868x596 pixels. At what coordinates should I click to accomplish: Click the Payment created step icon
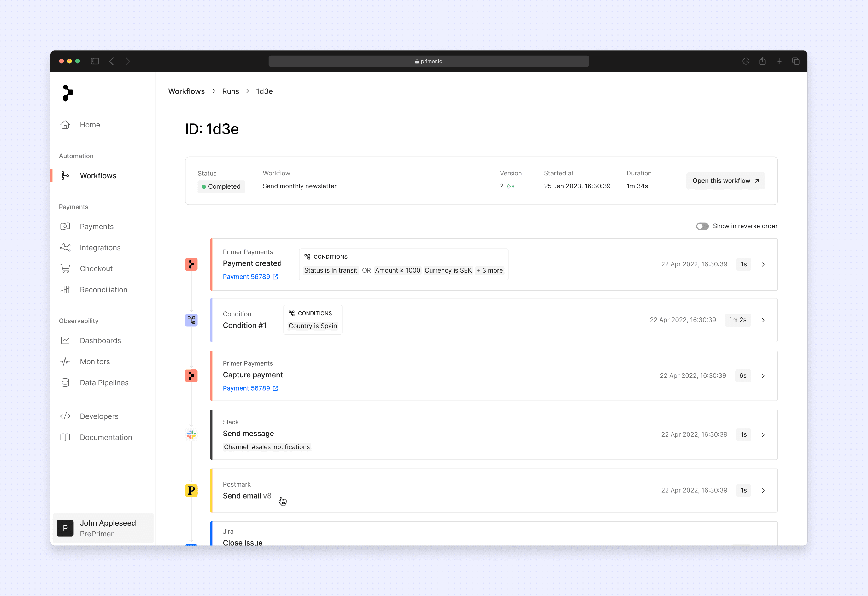(x=191, y=265)
